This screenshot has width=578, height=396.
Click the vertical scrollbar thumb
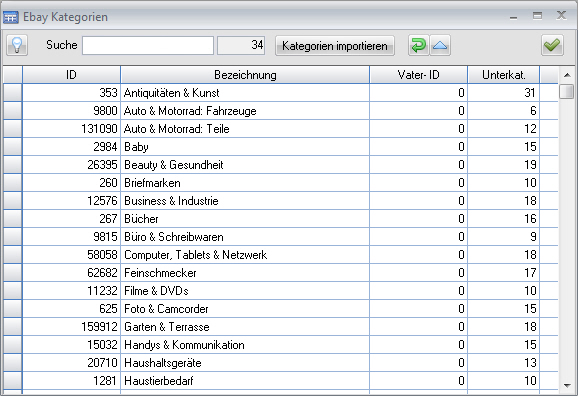(x=567, y=91)
